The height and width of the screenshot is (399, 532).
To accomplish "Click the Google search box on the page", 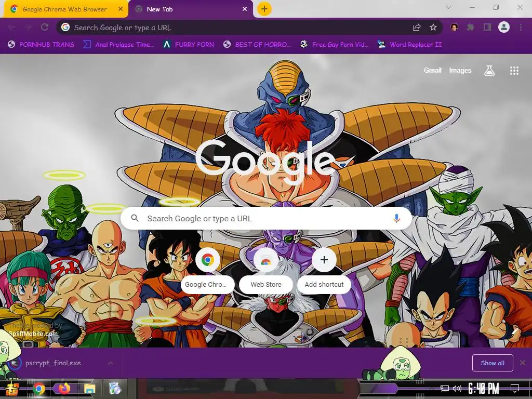I will tap(267, 219).
